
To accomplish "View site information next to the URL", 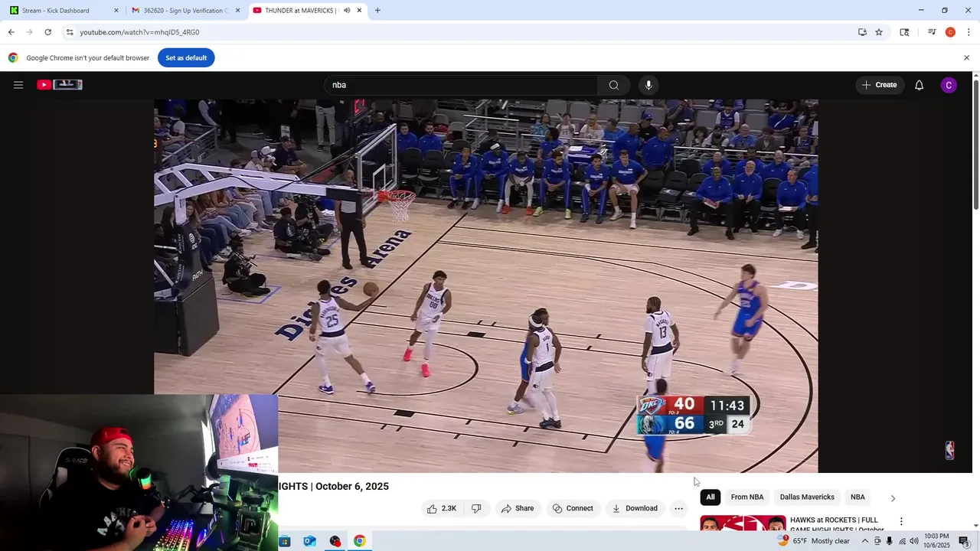I will [x=70, y=32].
